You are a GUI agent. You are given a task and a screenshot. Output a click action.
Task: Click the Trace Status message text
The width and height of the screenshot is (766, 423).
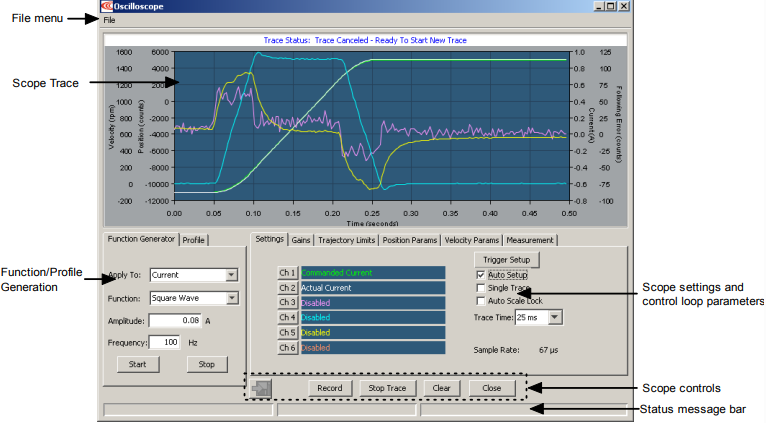pos(365,40)
